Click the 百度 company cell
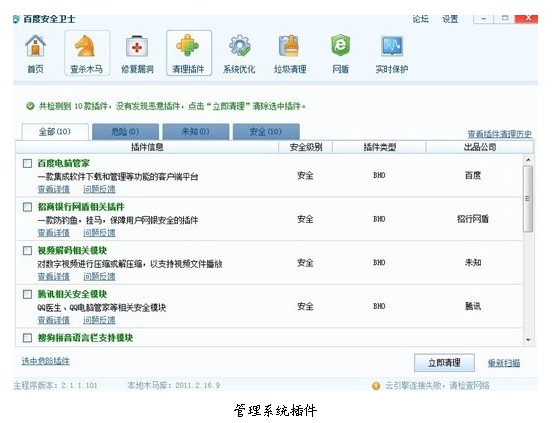The height and width of the screenshot is (423, 554). [473, 176]
